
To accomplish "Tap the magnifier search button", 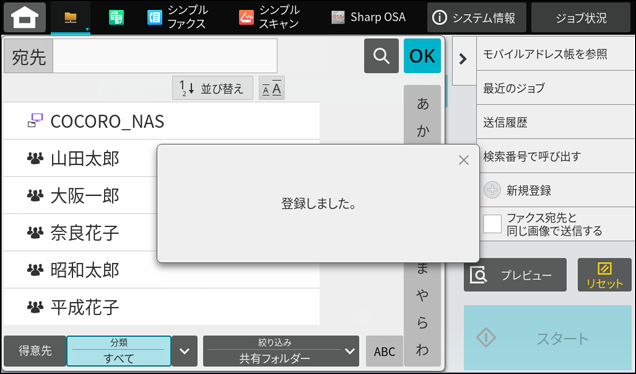I will (x=381, y=56).
